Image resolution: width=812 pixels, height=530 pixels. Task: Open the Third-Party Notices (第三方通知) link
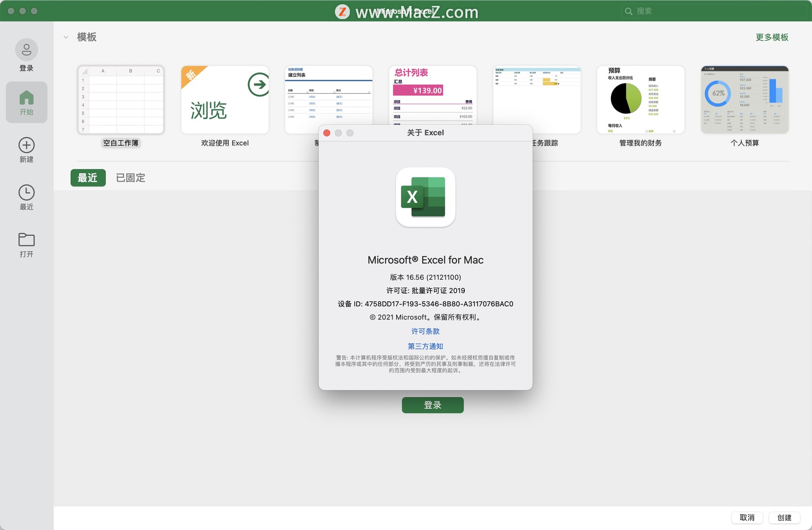(x=425, y=346)
